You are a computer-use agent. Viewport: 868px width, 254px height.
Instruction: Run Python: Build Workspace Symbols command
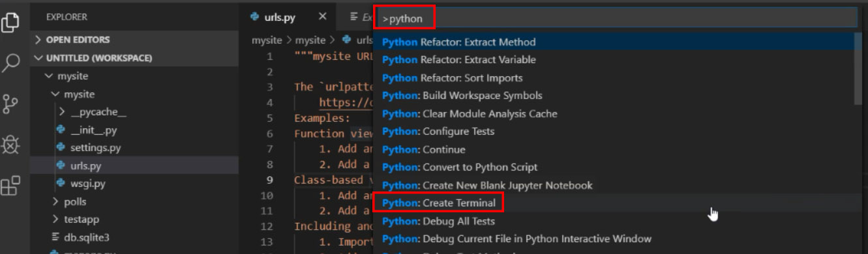[614, 96]
